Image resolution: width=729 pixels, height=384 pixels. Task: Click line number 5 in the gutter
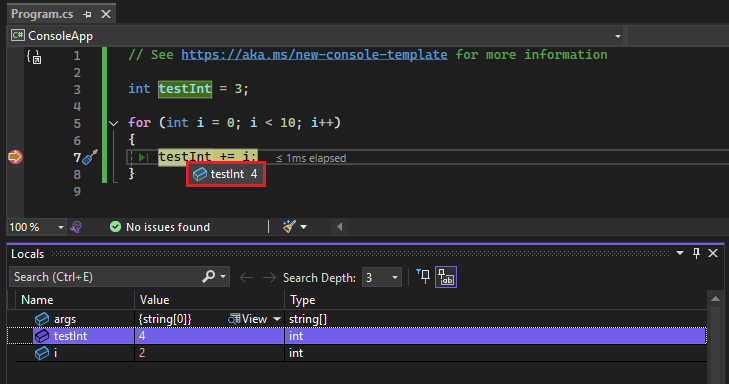pyautogui.click(x=77, y=124)
